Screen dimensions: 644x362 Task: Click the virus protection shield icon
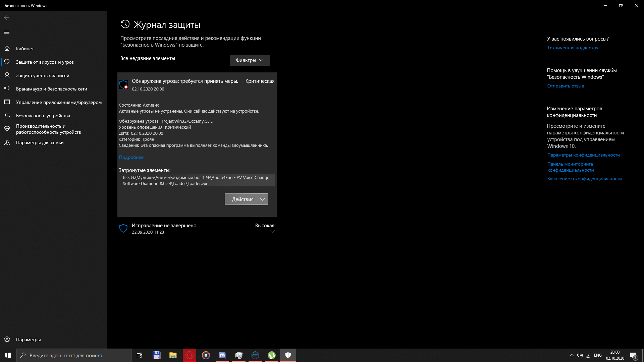pyautogui.click(x=7, y=62)
